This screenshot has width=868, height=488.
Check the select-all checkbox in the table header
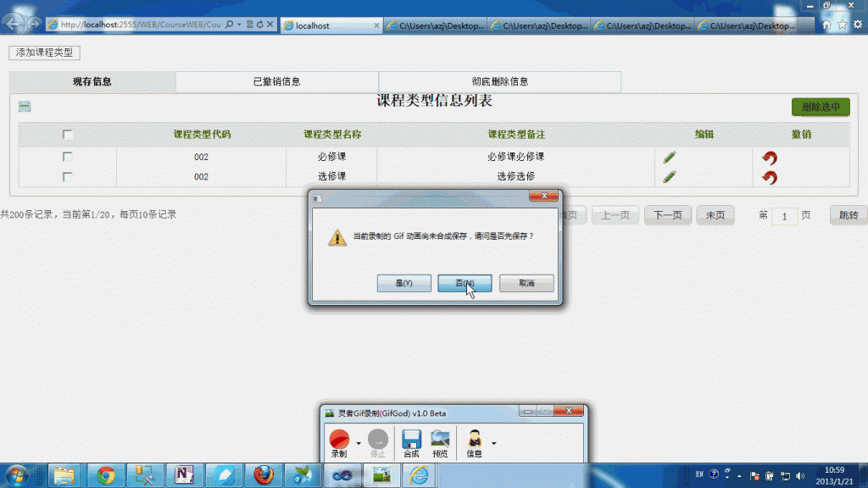pyautogui.click(x=69, y=136)
